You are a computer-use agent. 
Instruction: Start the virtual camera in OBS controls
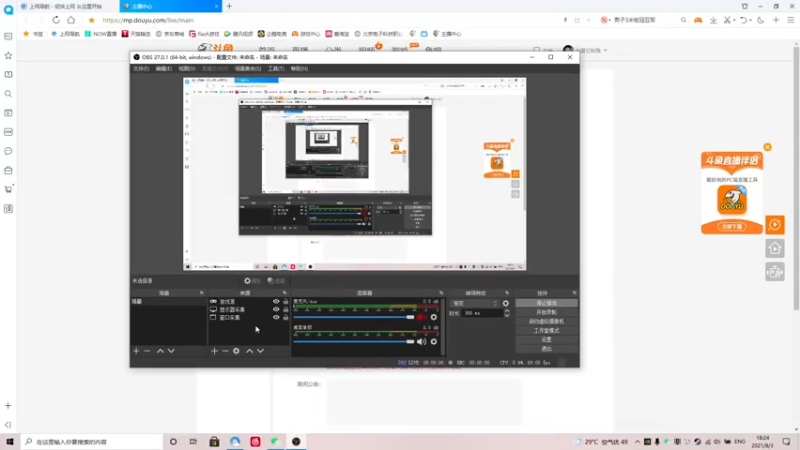tap(546, 321)
